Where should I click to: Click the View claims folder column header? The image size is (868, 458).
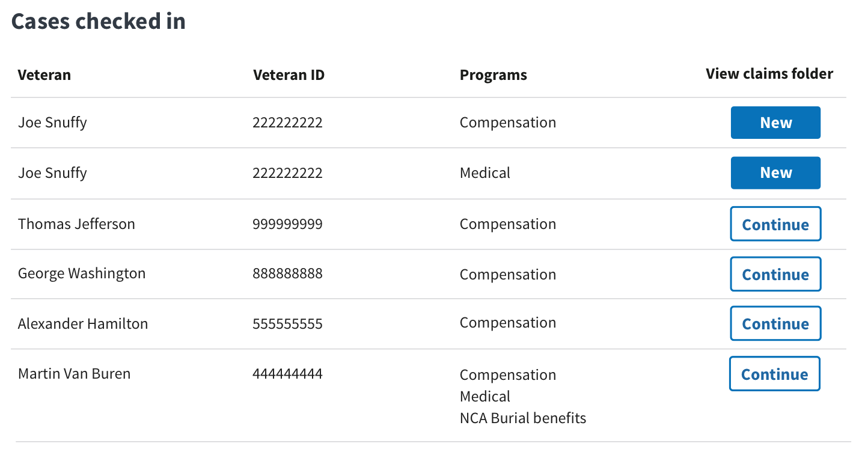point(769,74)
